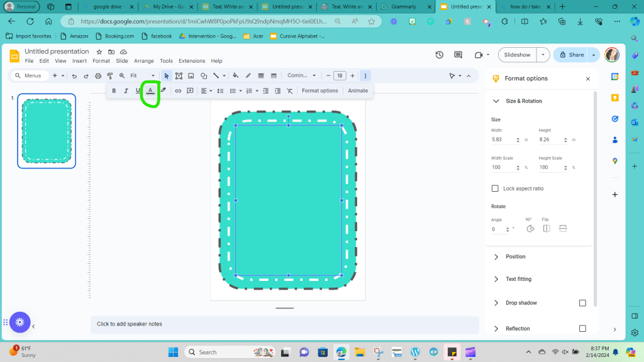Expand the Text fitting section
The width and height of the screenshot is (644, 362).
[x=518, y=279]
